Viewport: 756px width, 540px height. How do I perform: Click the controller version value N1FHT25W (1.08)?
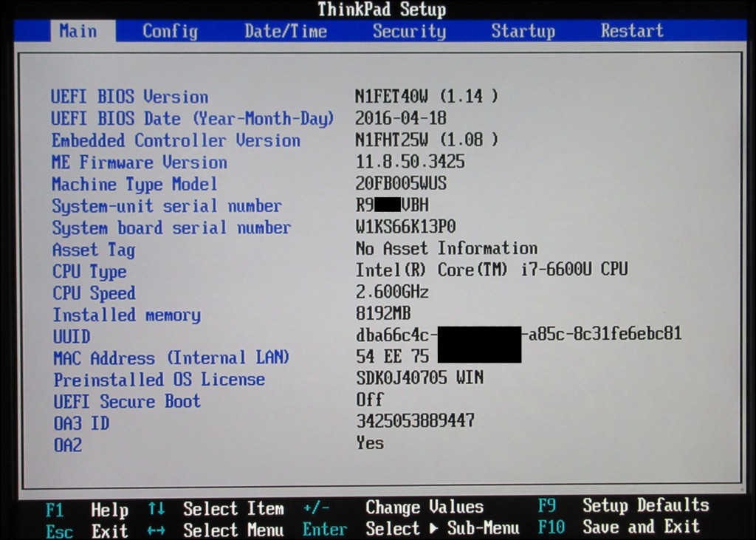[426, 140]
